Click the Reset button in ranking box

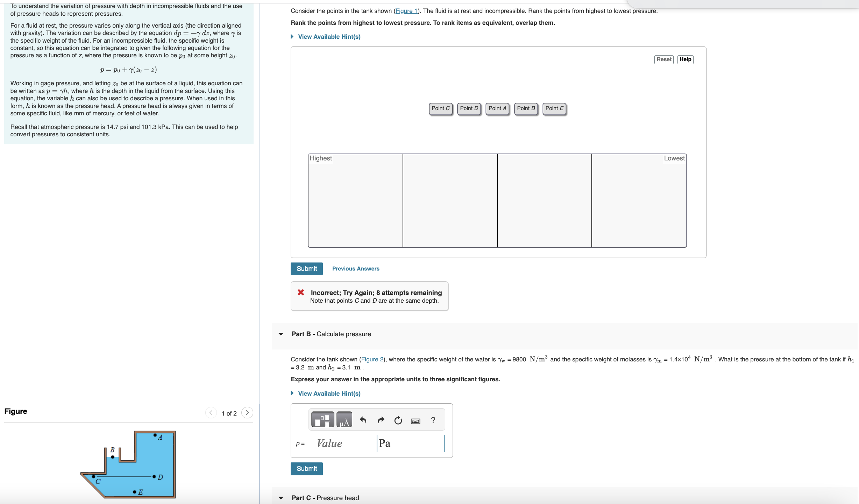[664, 59]
